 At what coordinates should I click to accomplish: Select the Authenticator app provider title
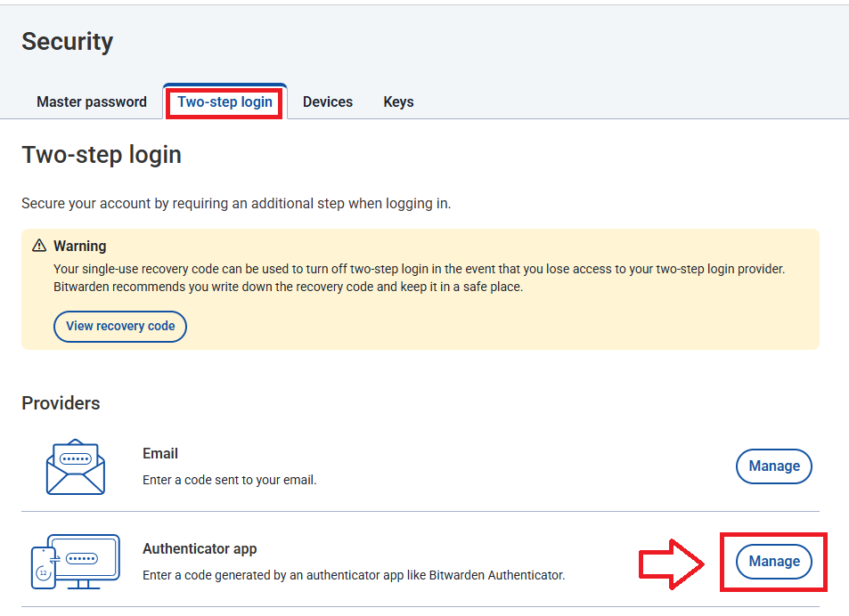pyautogui.click(x=200, y=548)
